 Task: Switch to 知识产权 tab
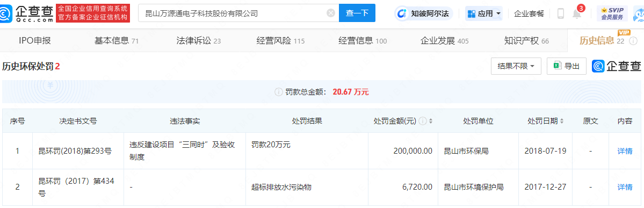[x=526, y=41]
